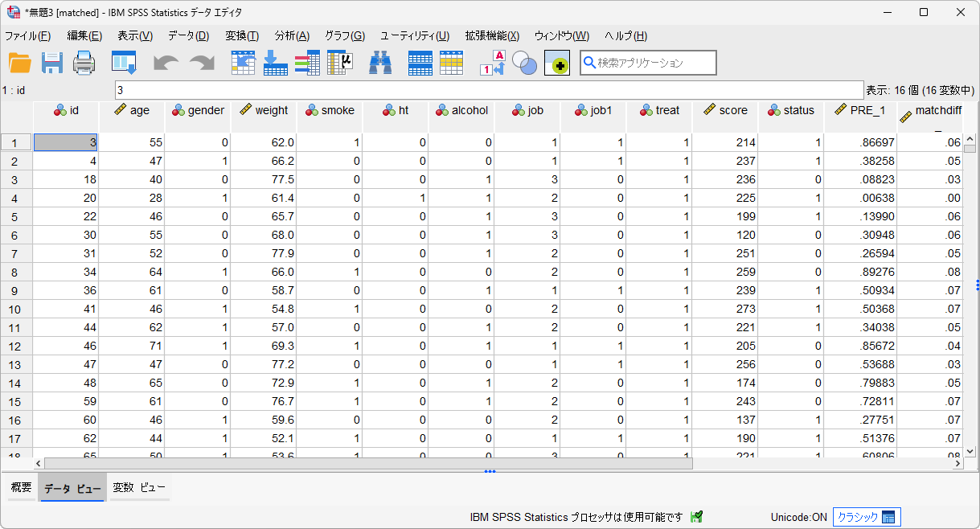Save the dataset using the save icon

(52, 63)
